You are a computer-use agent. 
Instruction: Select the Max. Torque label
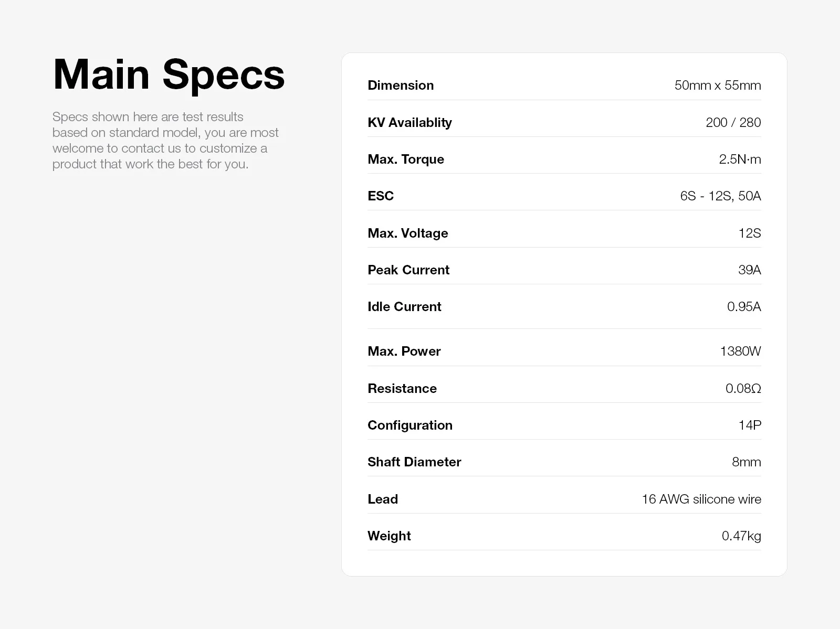coord(406,159)
